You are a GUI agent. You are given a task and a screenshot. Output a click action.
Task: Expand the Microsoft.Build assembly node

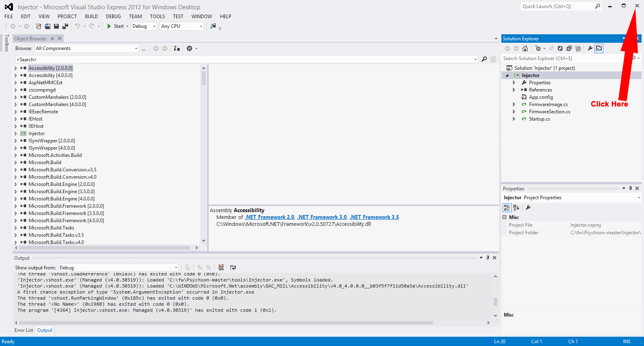(x=16, y=163)
